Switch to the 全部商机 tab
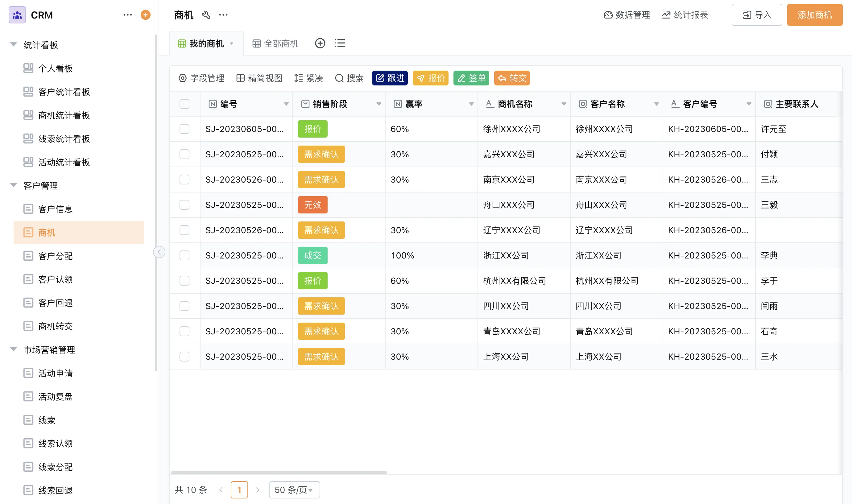This screenshot has height=504, width=852. click(275, 43)
